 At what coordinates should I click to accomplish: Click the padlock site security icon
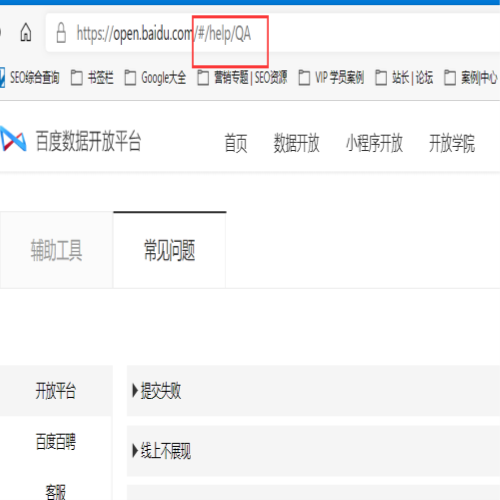click(61, 33)
